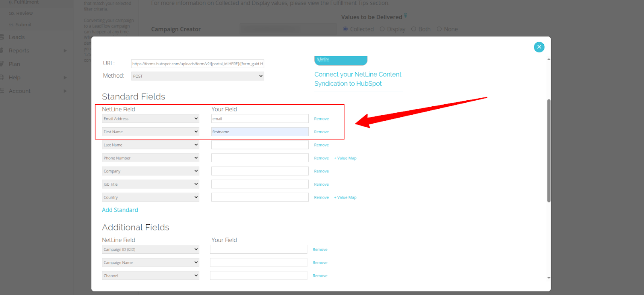Remove the Email Address field row
This screenshot has height=298, width=644.
click(x=321, y=119)
